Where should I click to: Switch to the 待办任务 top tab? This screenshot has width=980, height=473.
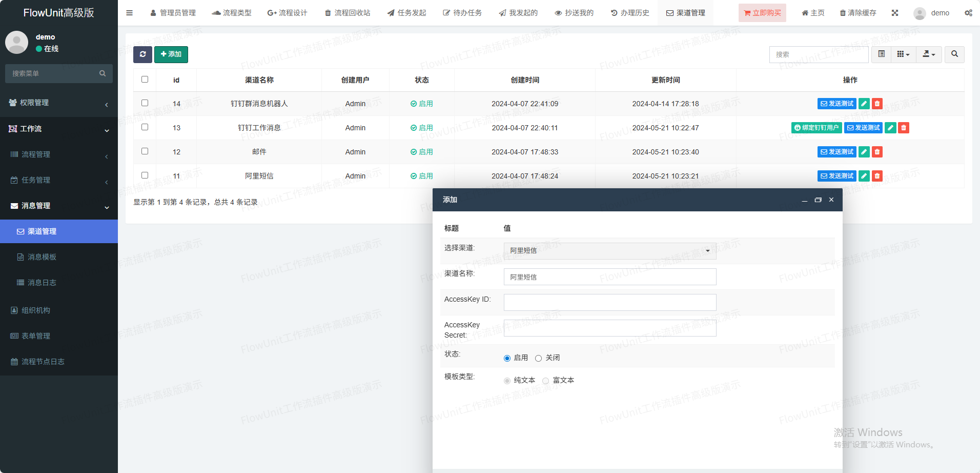click(x=462, y=13)
